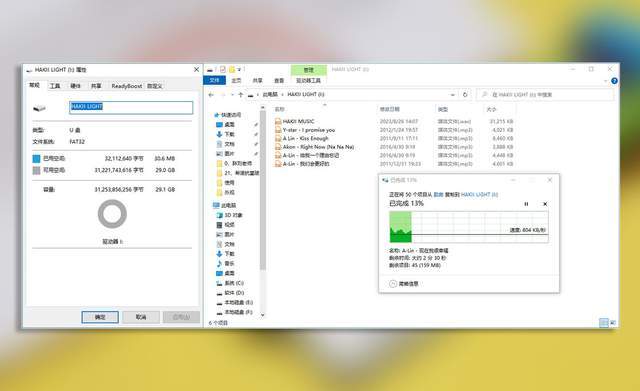Click the drive usage donut chart in properties
Viewport: 640px width, 391px height.
112,214
